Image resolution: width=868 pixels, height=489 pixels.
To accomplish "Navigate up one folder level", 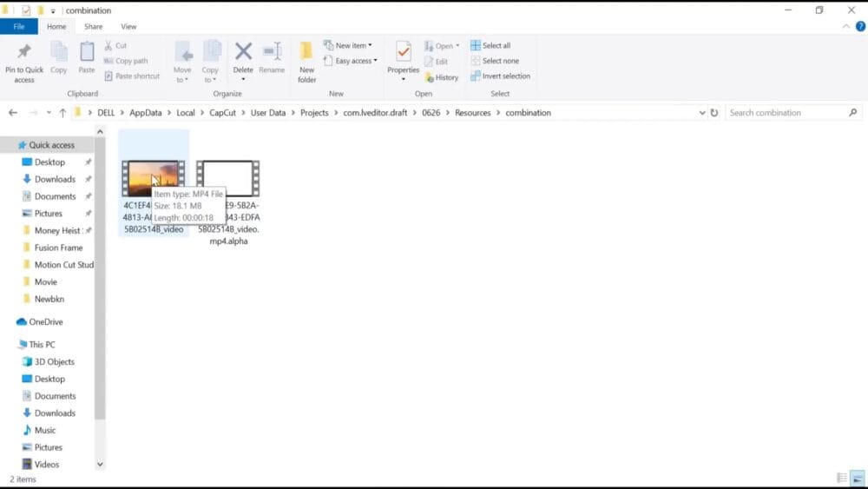I will point(62,113).
